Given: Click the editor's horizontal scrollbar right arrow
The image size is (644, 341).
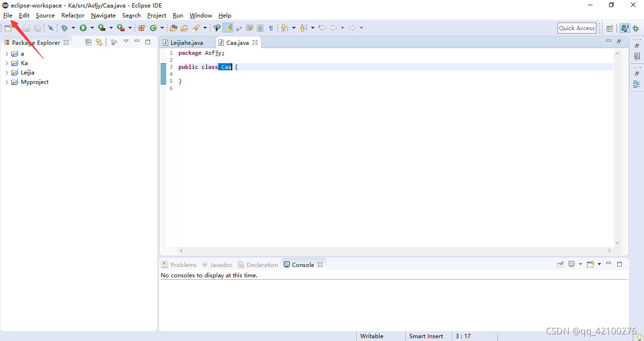Looking at the screenshot, I should tap(610, 251).
